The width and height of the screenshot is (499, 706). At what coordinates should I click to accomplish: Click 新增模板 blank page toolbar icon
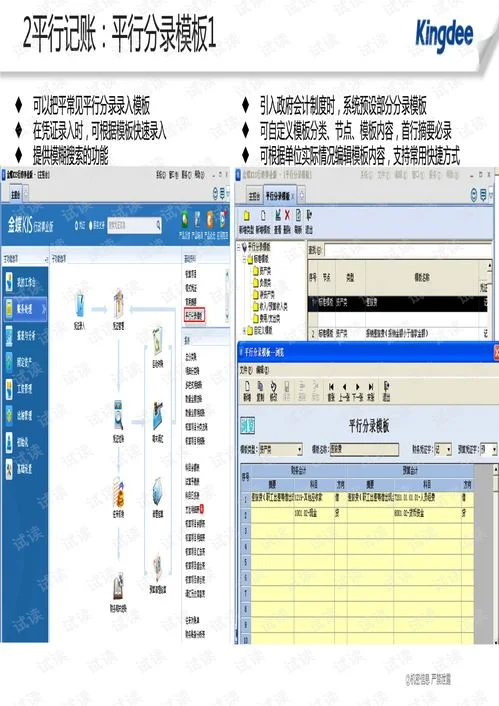tap(263, 216)
